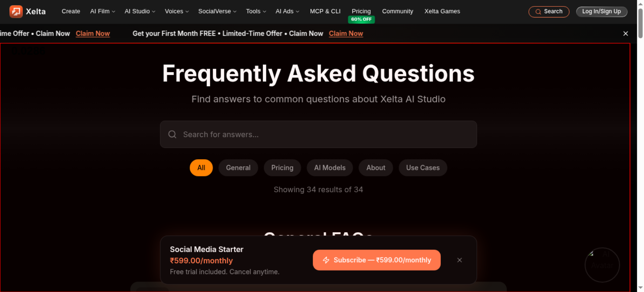This screenshot has width=644, height=292.
Task: Click the scrollbar down arrow
Action: (x=640, y=287)
